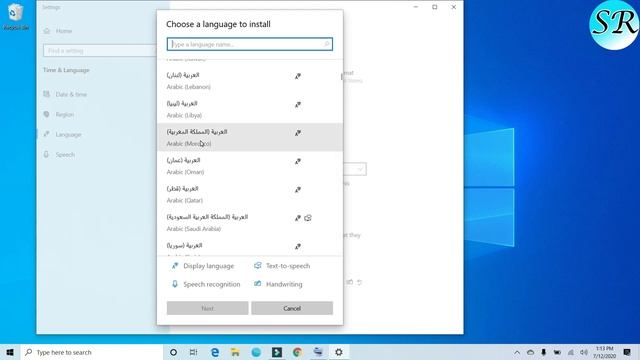Image resolution: width=640 pixels, height=360 pixels.
Task: Switch to the Settings gear taskbar icon
Action: click(x=339, y=352)
